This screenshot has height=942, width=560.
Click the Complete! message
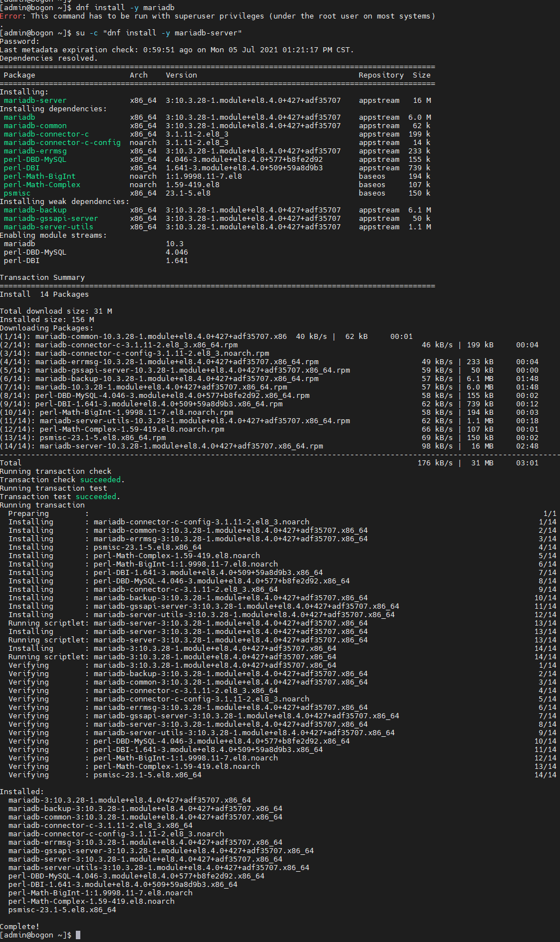coord(20,926)
